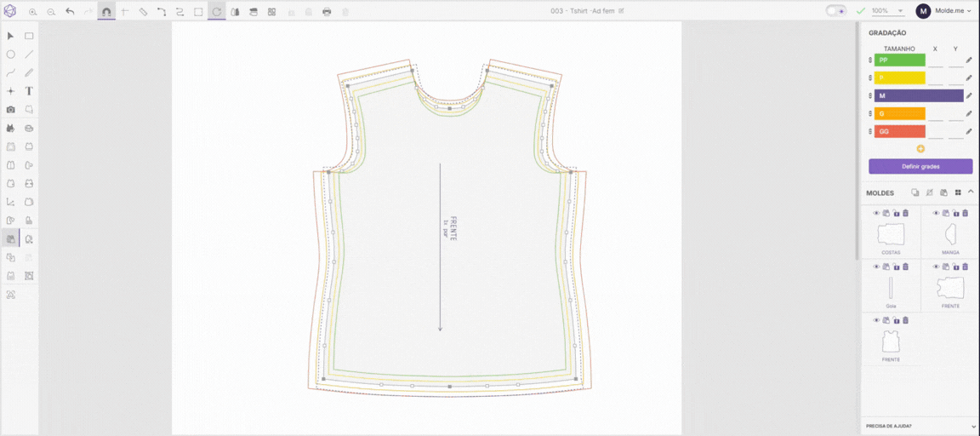Open the PRECISA DE AJUDA? help link
Image resolution: width=980 pixels, height=436 pixels.
(x=887, y=427)
